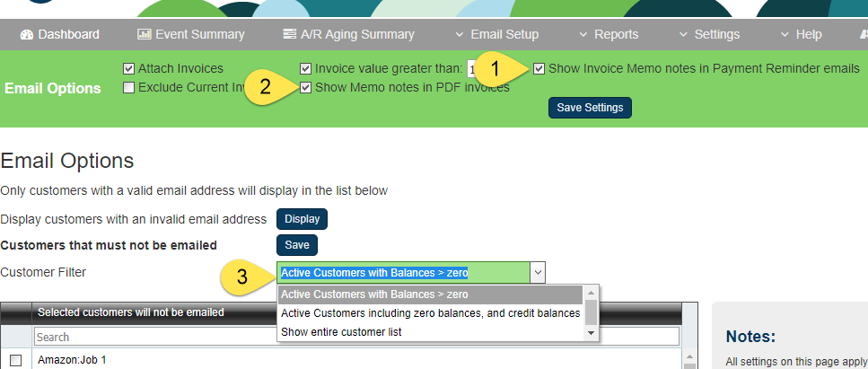Click the A/R Aging Summary list icon
Viewport: 868px width, 369px height.
pos(289,35)
